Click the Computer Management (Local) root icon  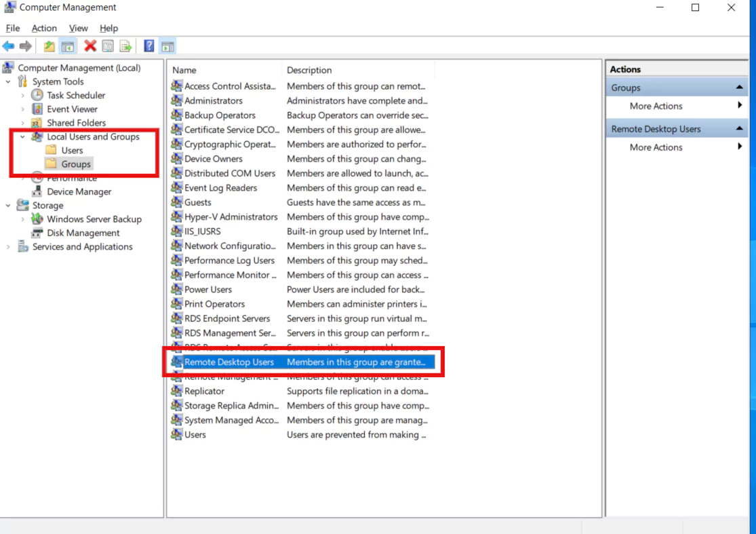point(8,68)
